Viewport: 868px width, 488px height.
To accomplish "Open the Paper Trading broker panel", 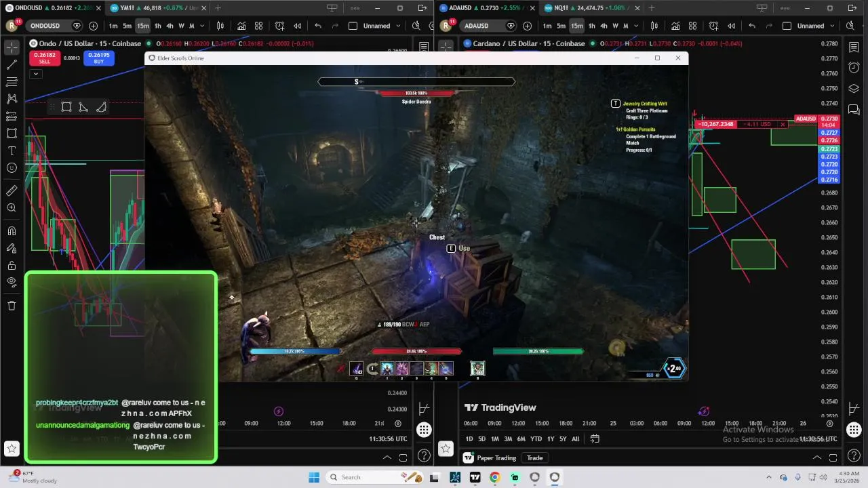I will tap(490, 458).
